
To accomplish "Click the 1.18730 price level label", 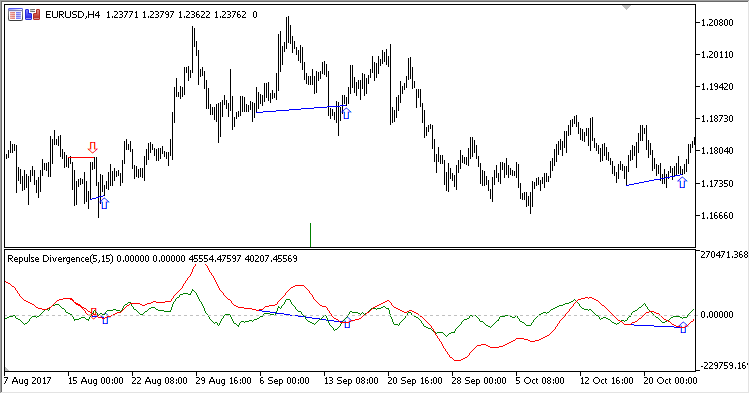I will tap(717, 119).
